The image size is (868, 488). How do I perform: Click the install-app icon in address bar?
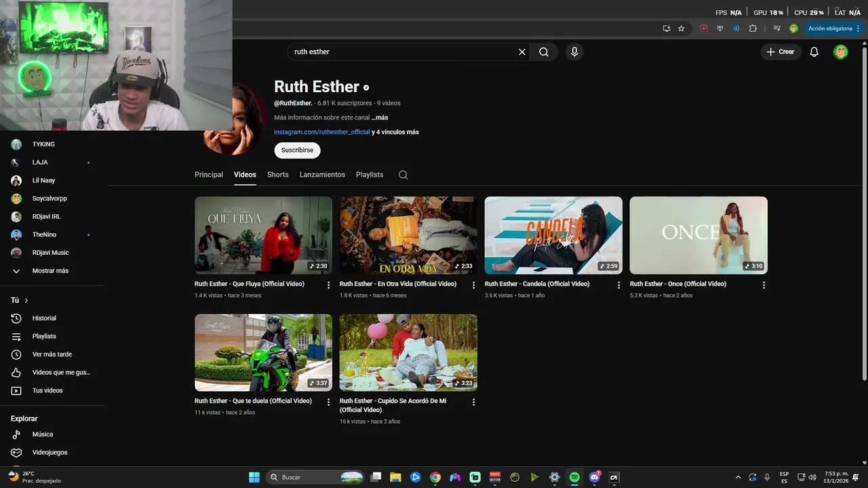[x=667, y=28]
